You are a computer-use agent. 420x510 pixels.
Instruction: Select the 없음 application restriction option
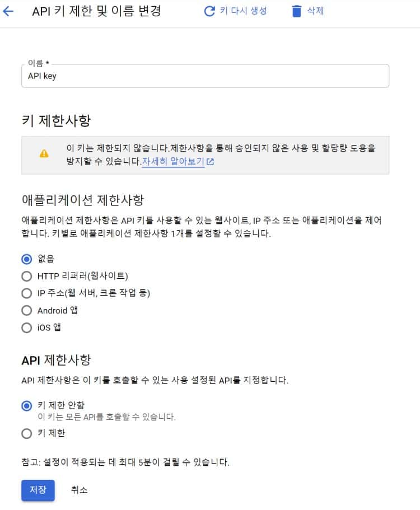26,259
